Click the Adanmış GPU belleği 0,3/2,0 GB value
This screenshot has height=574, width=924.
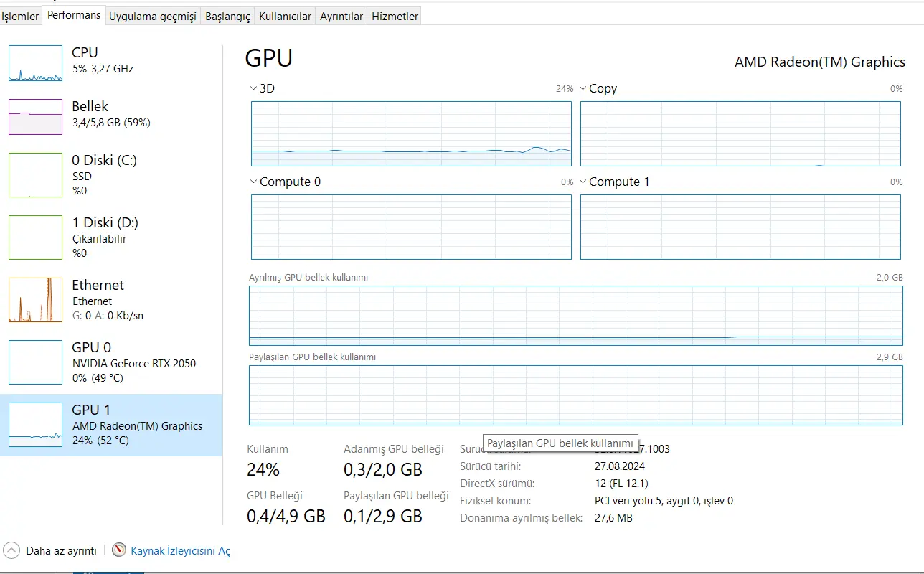383,470
